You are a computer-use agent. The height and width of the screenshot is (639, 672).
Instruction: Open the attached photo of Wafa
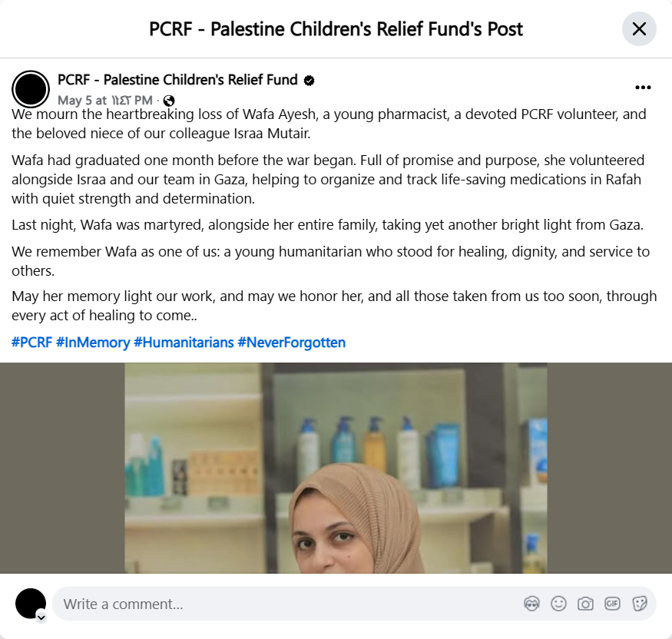click(336, 468)
